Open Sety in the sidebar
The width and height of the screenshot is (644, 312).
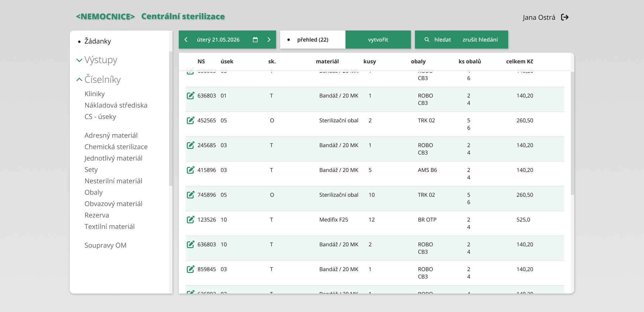(91, 170)
